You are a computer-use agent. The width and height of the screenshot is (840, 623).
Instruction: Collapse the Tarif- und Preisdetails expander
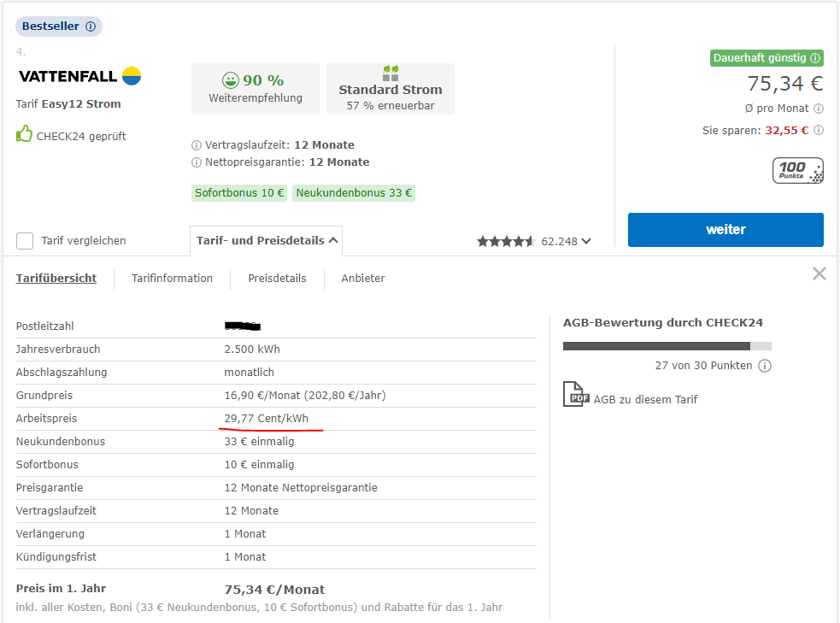click(x=267, y=240)
